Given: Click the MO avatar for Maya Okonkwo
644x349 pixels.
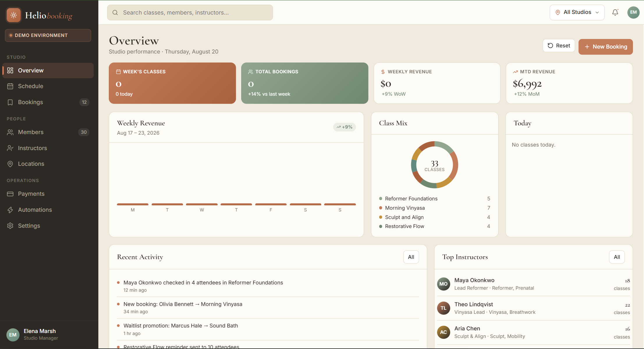Looking at the screenshot, I should pyautogui.click(x=443, y=284).
